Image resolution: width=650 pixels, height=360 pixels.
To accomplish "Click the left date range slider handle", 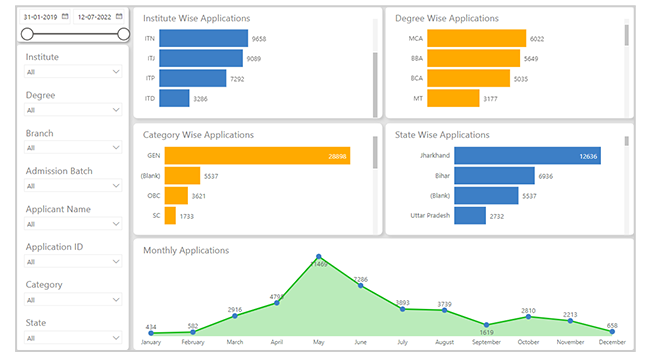I will click(27, 34).
